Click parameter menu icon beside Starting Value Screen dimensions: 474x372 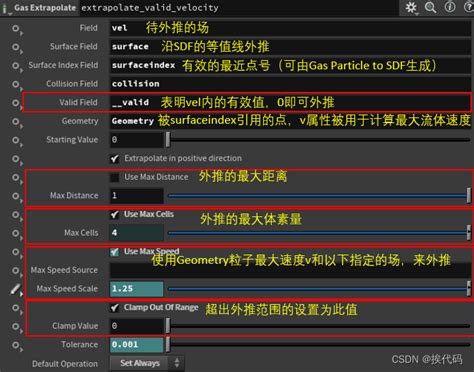(16, 141)
